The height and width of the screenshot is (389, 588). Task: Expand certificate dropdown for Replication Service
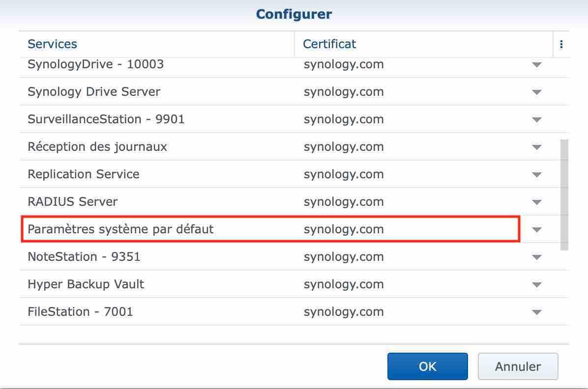537,175
